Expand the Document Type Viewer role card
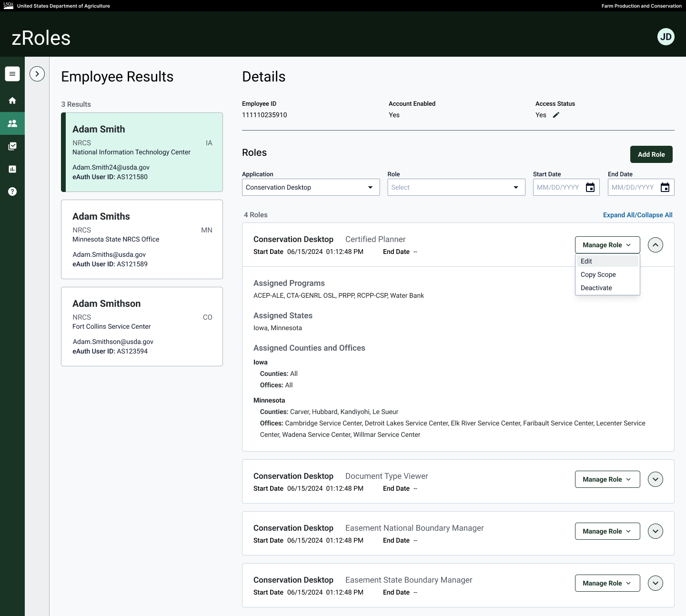Image resolution: width=686 pixels, height=616 pixels. pos(656,479)
